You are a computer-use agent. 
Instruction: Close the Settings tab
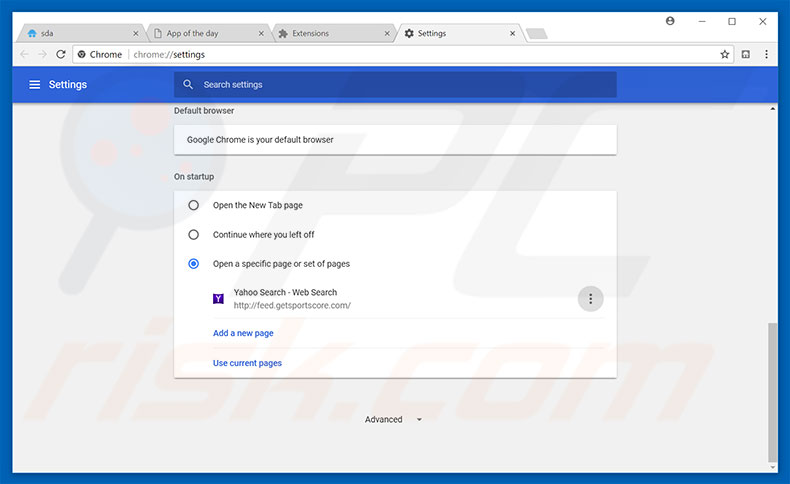[512, 33]
